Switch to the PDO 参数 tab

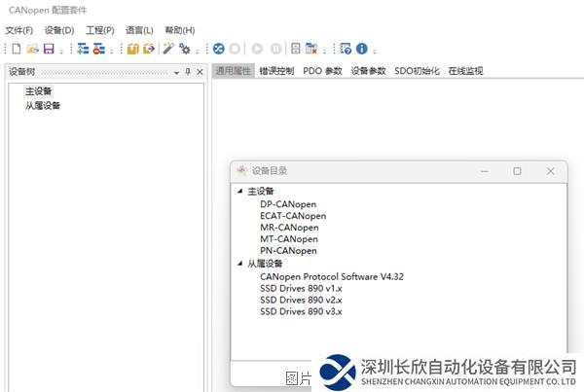322,71
